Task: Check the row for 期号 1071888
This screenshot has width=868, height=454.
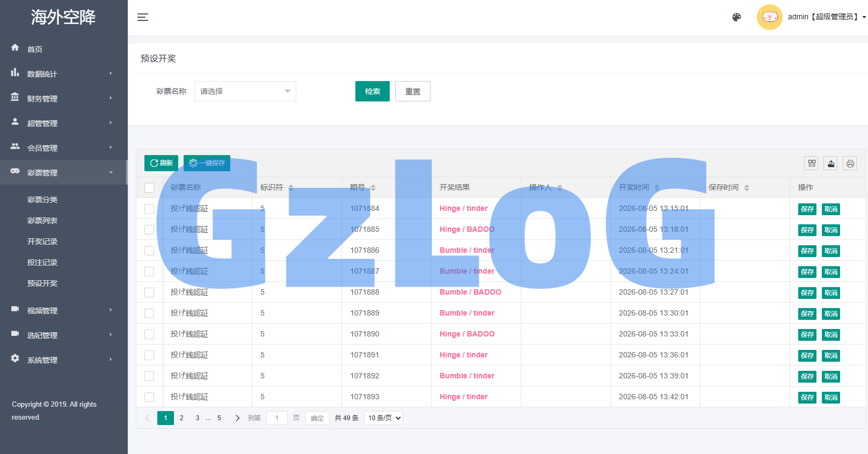Action: coord(149,292)
